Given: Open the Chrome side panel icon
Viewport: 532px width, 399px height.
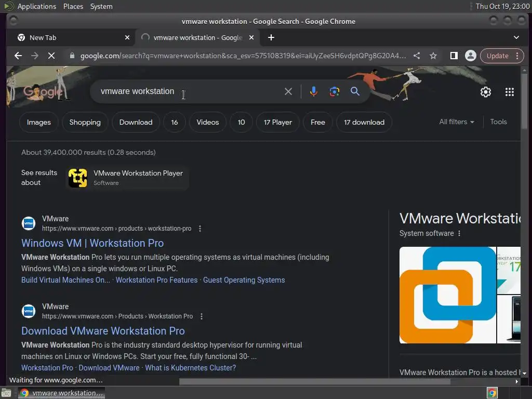Looking at the screenshot, I should 454,56.
